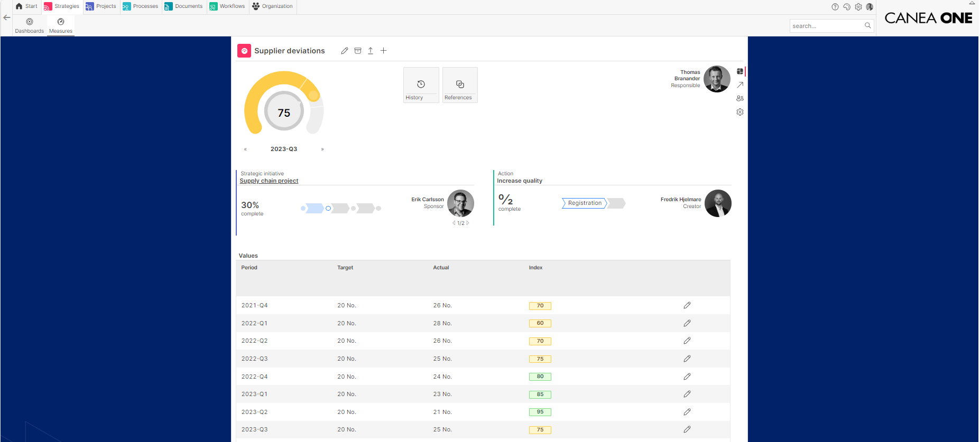
Task: Edit the 2022-Q3 row value
Action: pyautogui.click(x=687, y=359)
